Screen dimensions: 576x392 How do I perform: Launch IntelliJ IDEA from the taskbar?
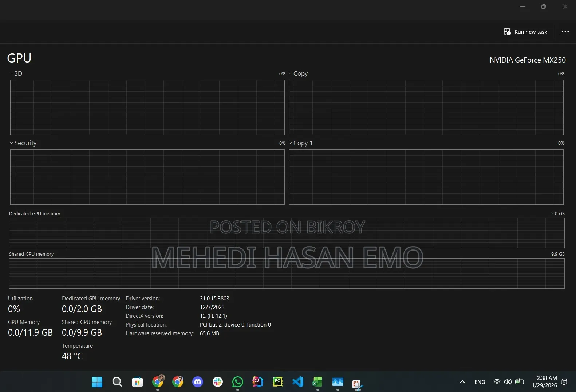click(x=258, y=382)
